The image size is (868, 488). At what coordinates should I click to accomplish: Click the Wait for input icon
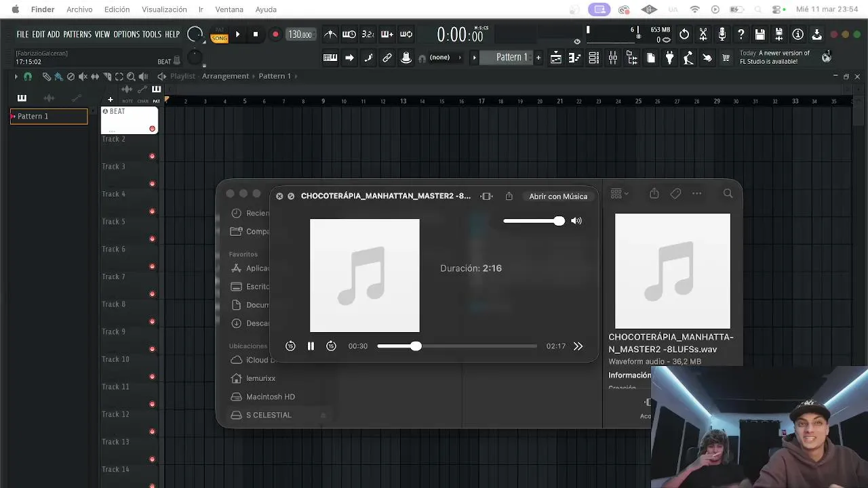[349, 35]
